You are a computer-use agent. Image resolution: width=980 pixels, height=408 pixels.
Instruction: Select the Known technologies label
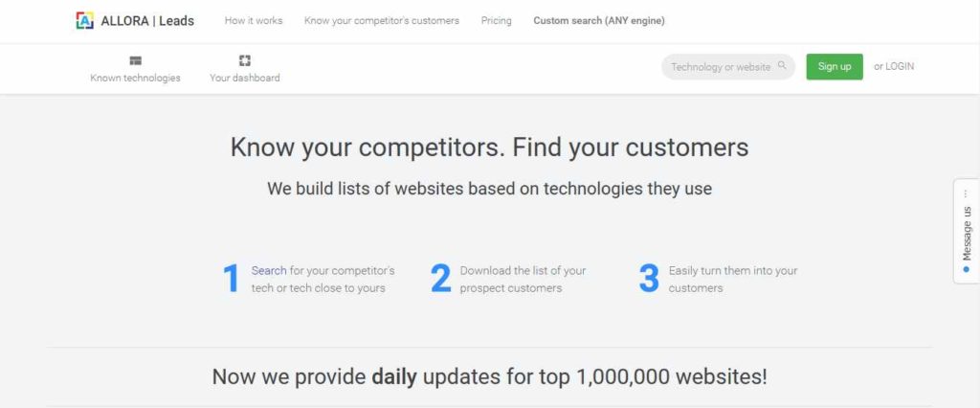point(136,79)
